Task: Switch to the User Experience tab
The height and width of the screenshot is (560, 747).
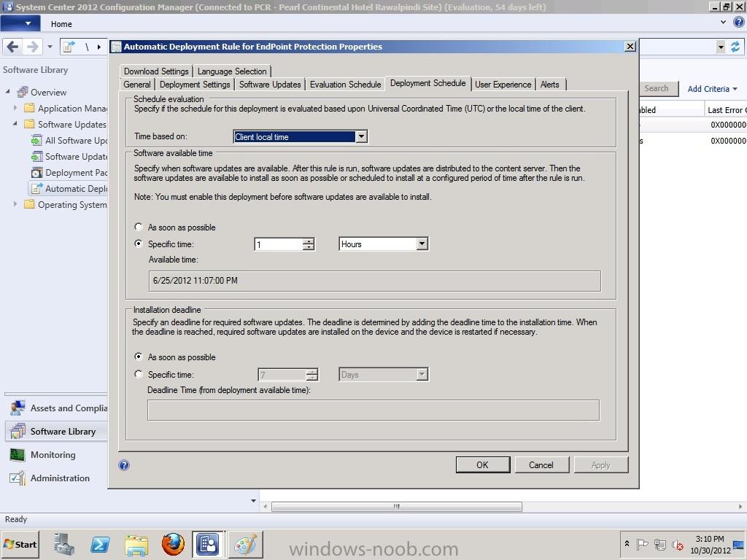Action: click(503, 85)
